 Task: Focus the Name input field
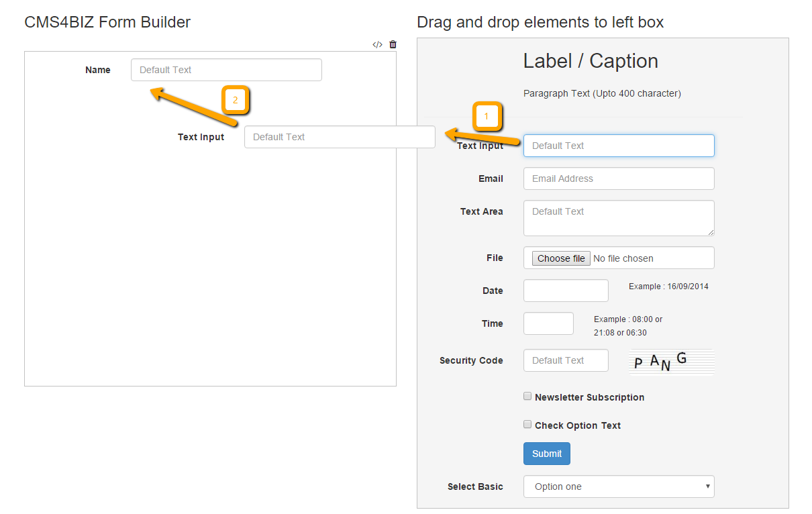tap(226, 70)
